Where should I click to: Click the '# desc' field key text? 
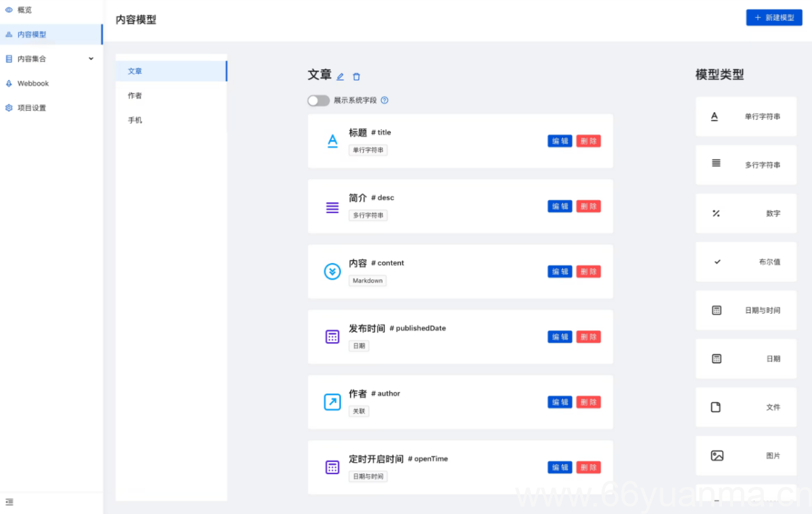tap(382, 197)
